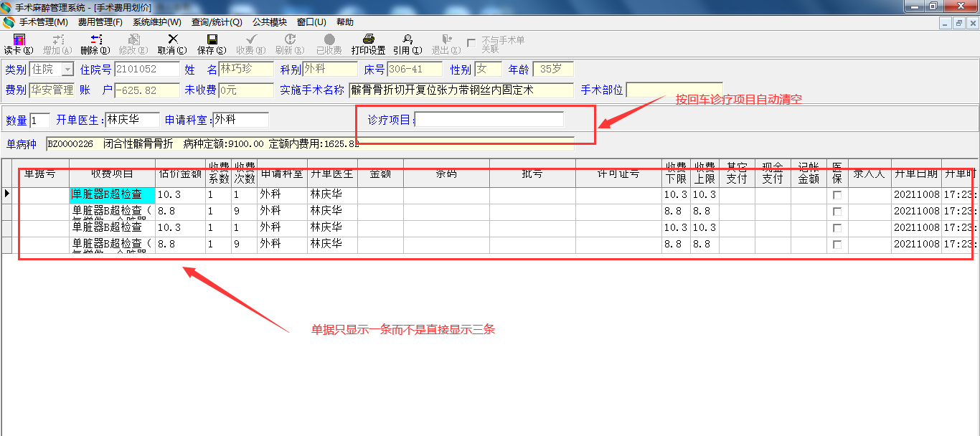Click the 保存 (save) floppy disk icon
Screen dimensions: 980x436
pos(212,39)
